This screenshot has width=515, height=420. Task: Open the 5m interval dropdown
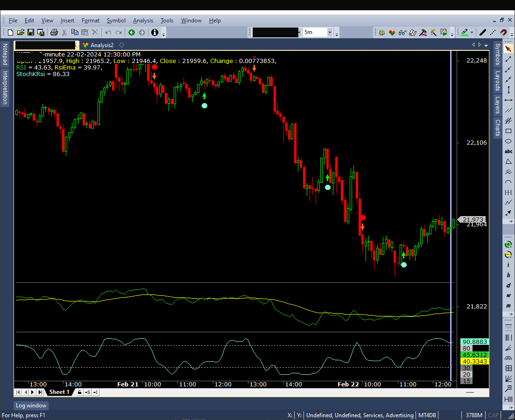coord(330,32)
